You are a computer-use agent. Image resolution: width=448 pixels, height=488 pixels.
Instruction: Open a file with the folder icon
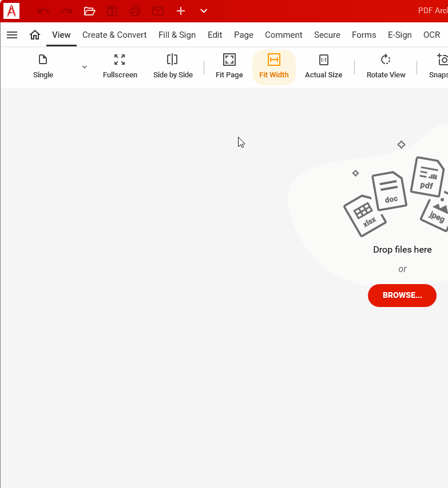[89, 11]
